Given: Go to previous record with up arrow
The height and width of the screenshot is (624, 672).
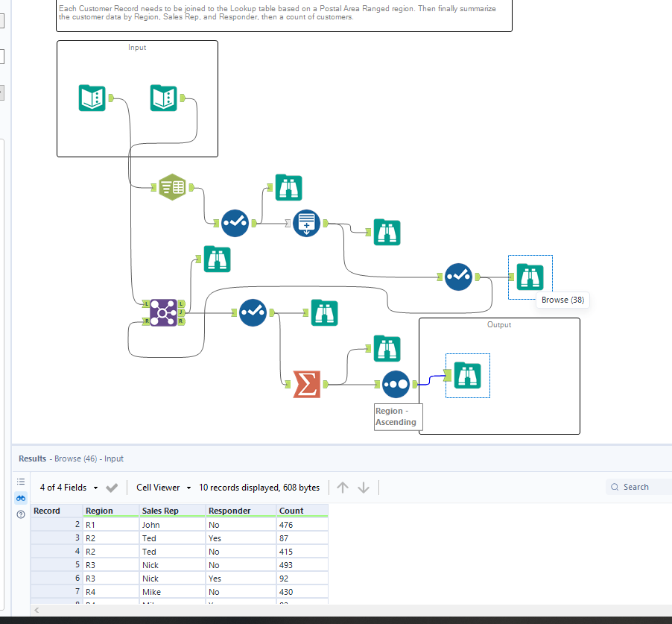Looking at the screenshot, I should click(343, 488).
